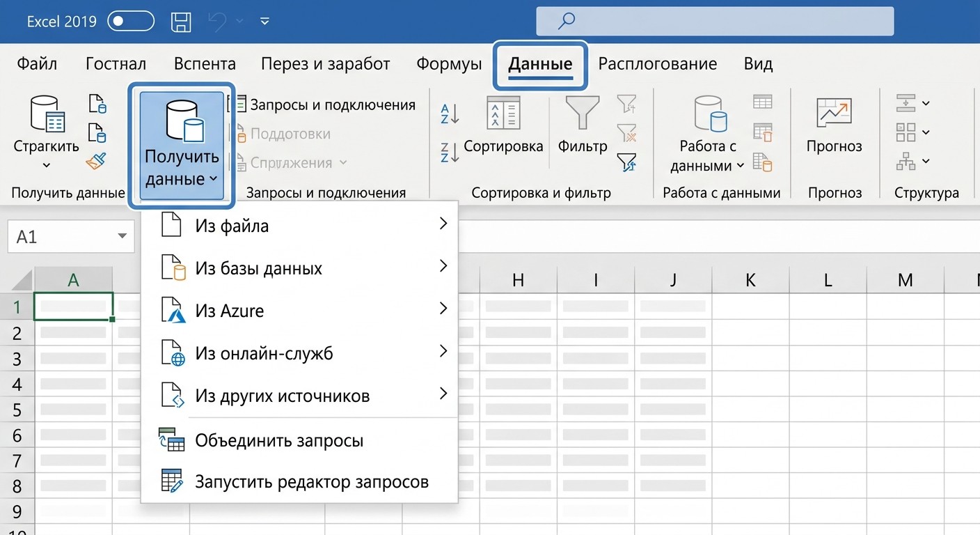This screenshot has height=535, width=980.
Task: Click the Получить данные dropdown button
Action: (182, 147)
